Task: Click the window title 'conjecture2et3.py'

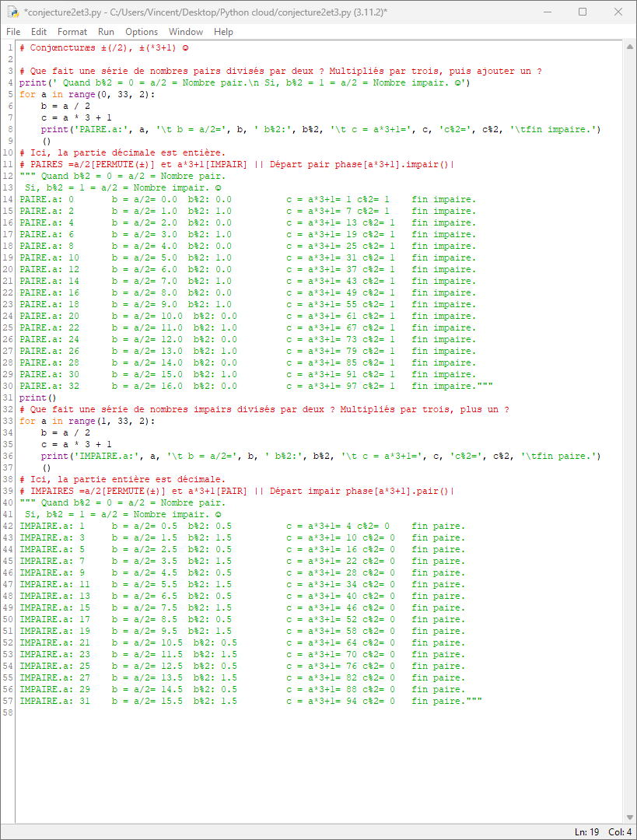Action: tap(205, 12)
